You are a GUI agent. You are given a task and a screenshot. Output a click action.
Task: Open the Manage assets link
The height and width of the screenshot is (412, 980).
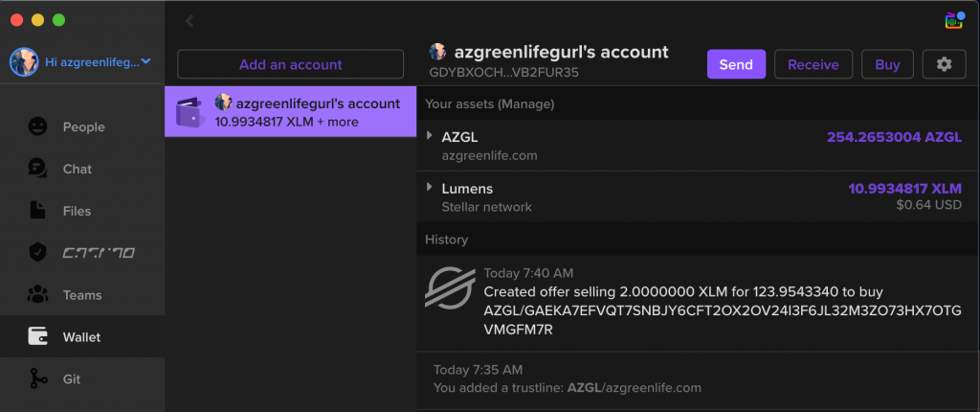click(x=525, y=103)
